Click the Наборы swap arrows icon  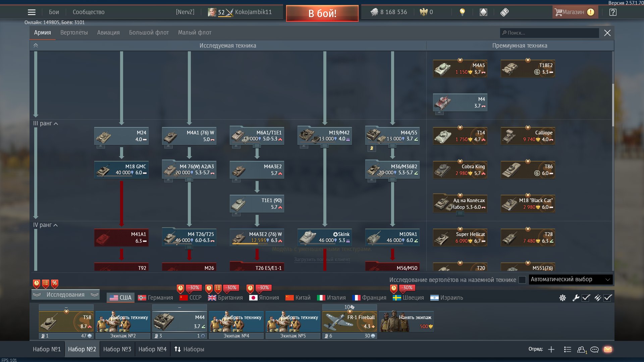(x=177, y=349)
